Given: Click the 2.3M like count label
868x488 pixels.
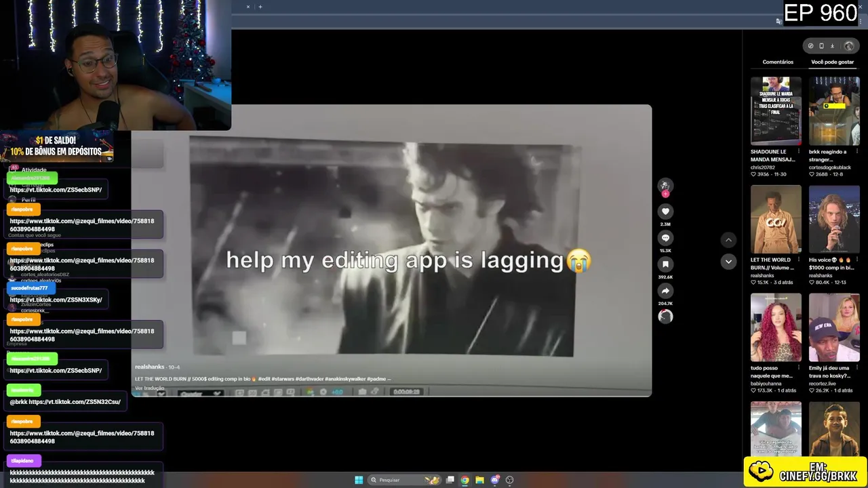Looking at the screenshot, I should (x=665, y=224).
